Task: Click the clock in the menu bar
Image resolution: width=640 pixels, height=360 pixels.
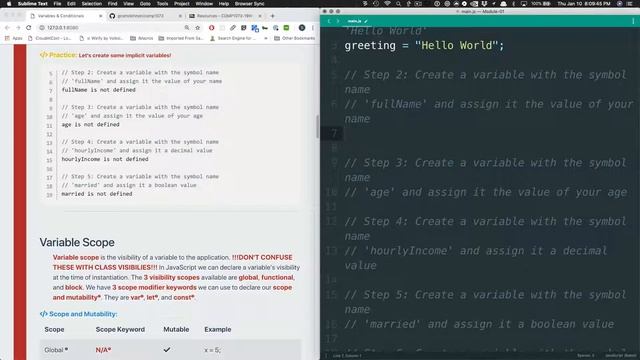Action: (584, 4)
